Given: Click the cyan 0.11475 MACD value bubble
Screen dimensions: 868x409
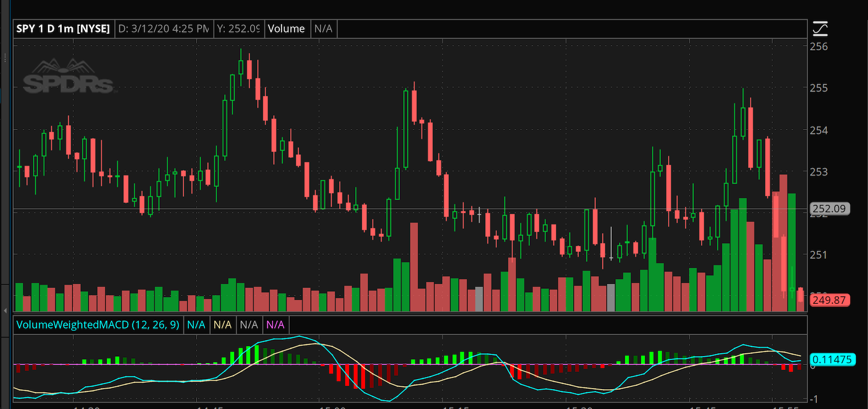Looking at the screenshot, I should click(x=832, y=360).
